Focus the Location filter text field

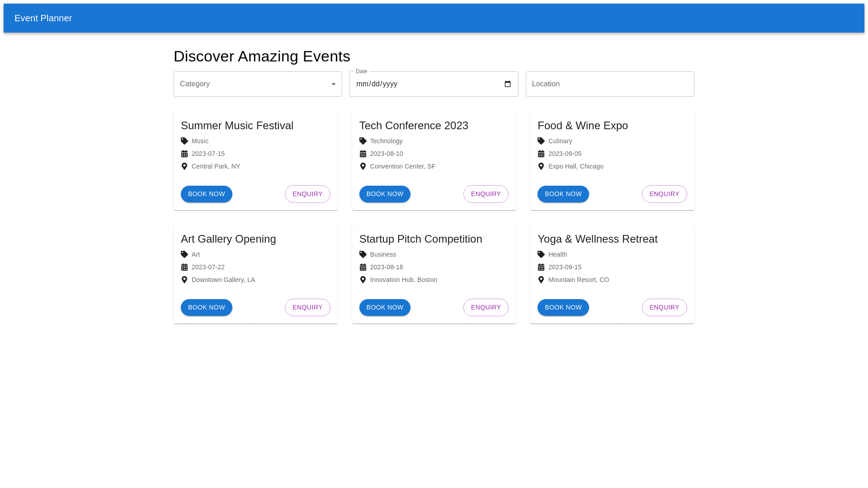click(609, 84)
